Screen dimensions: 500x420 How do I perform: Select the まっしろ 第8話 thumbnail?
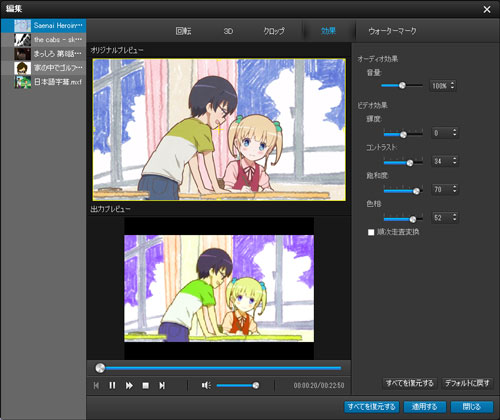pyautogui.click(x=23, y=54)
